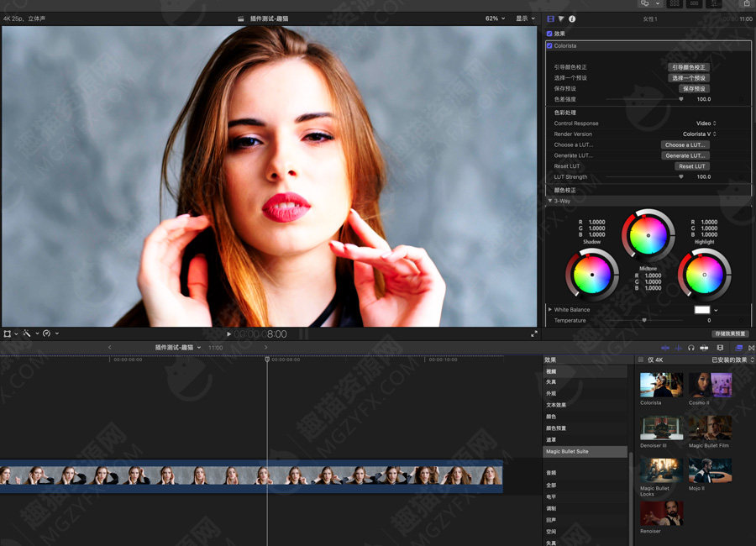Enable the 仅 4K only checkbox
Image resolution: width=756 pixels, height=546 pixels.
pos(641,360)
